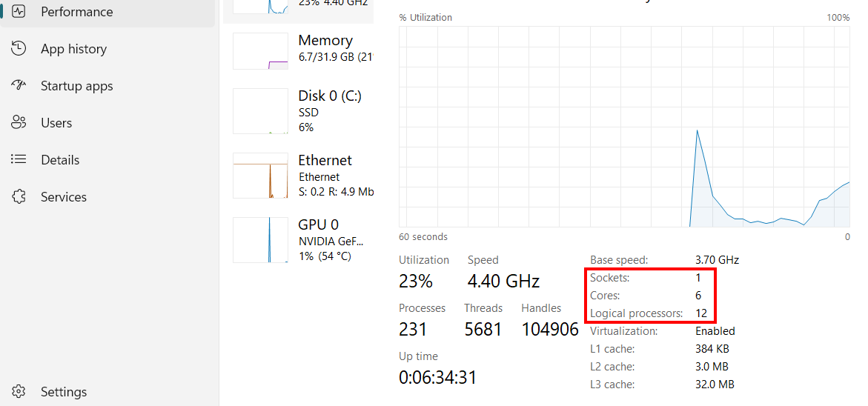868x406 pixels.
Task: Click the Startup apps gauge icon
Action: [x=19, y=86]
